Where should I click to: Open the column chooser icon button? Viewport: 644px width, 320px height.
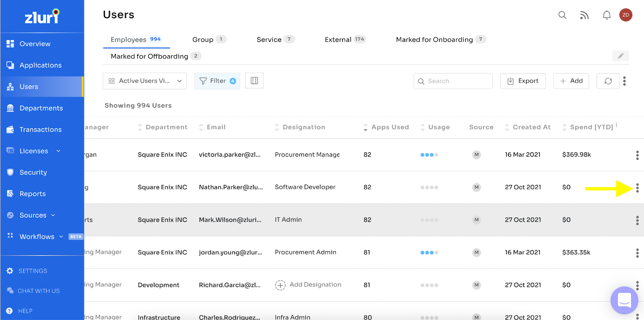254,81
